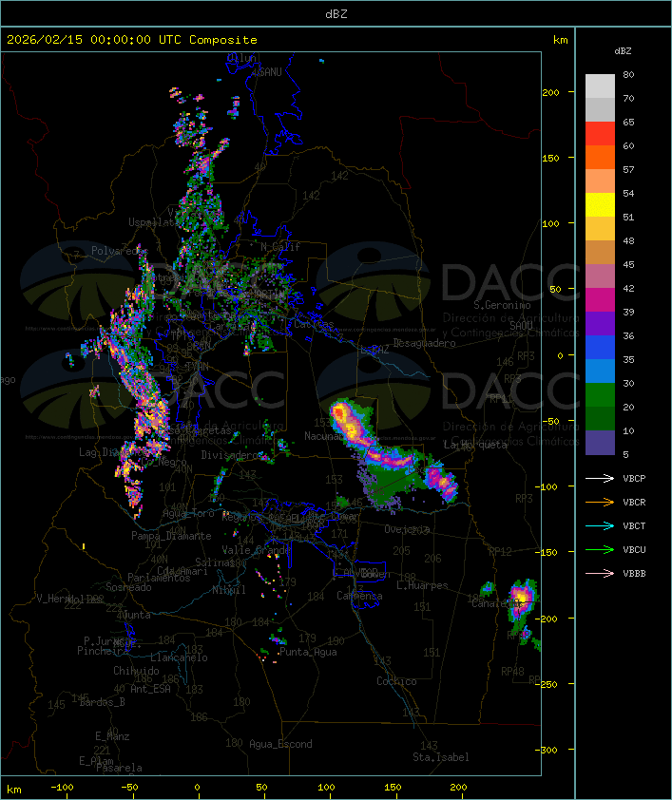The width and height of the screenshot is (672, 800).
Task: Click the legend value 80
Action: pyautogui.click(x=628, y=74)
